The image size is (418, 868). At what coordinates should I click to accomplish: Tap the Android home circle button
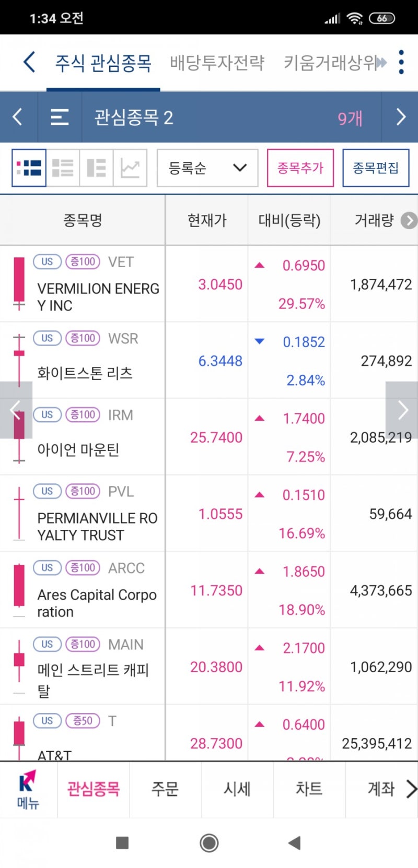pos(209,842)
